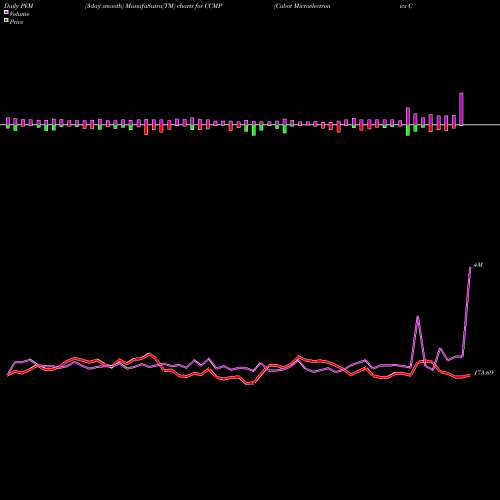Image resolution: width=500 pixels, height=500 pixels.
Task: Click the tallest magenta volume bar
Action: 461,109
